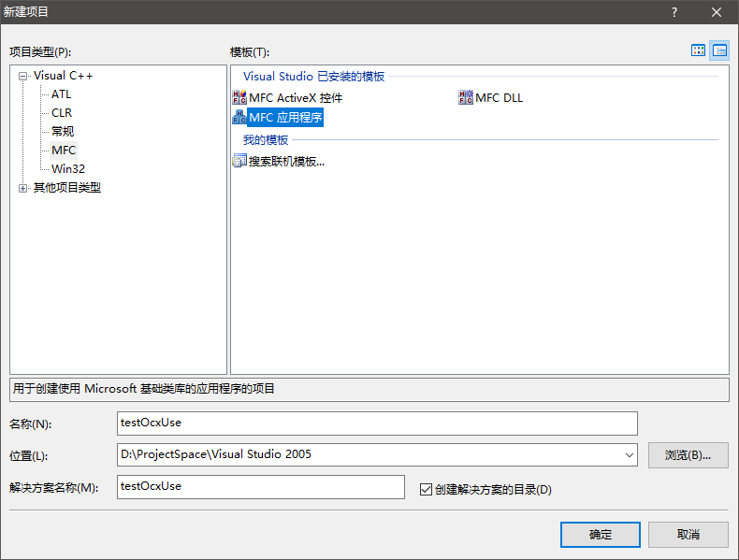Image resolution: width=739 pixels, height=560 pixels.
Task: Click the 名称 text field
Action: click(377, 423)
